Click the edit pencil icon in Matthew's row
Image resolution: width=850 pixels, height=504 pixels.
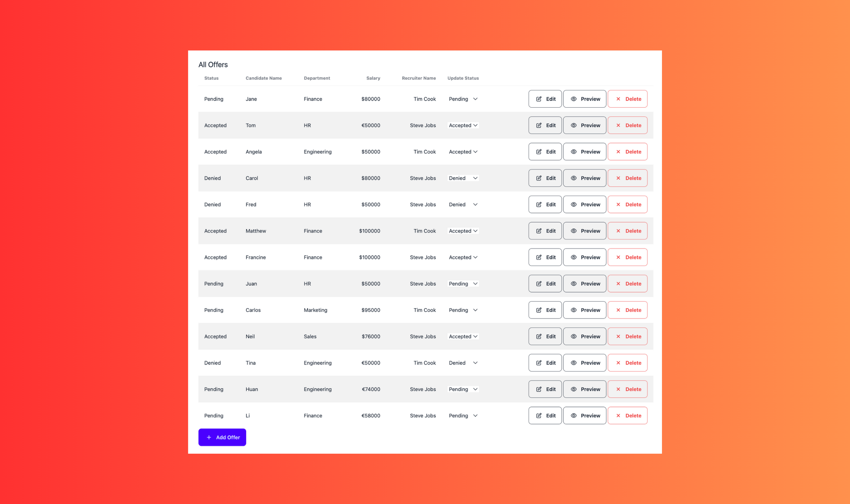point(539,231)
